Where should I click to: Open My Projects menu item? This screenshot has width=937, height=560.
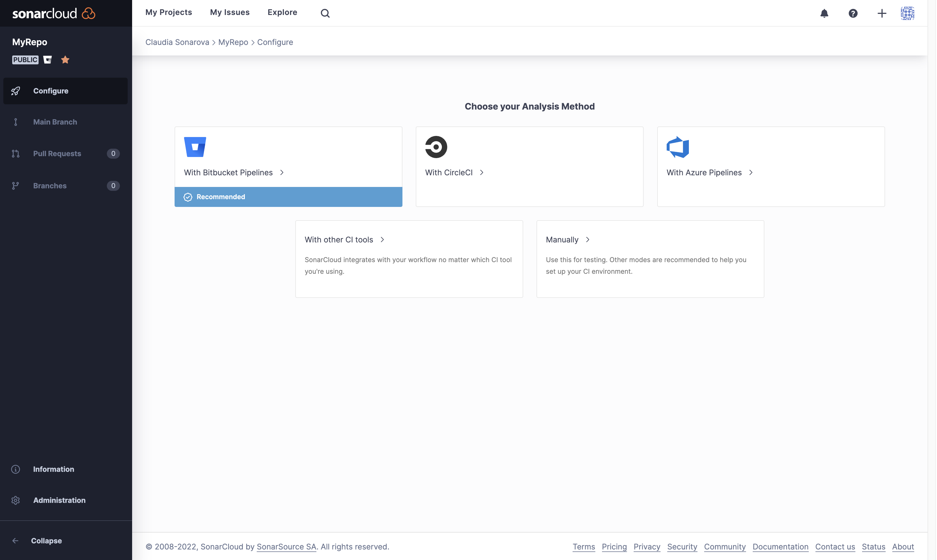169,11
